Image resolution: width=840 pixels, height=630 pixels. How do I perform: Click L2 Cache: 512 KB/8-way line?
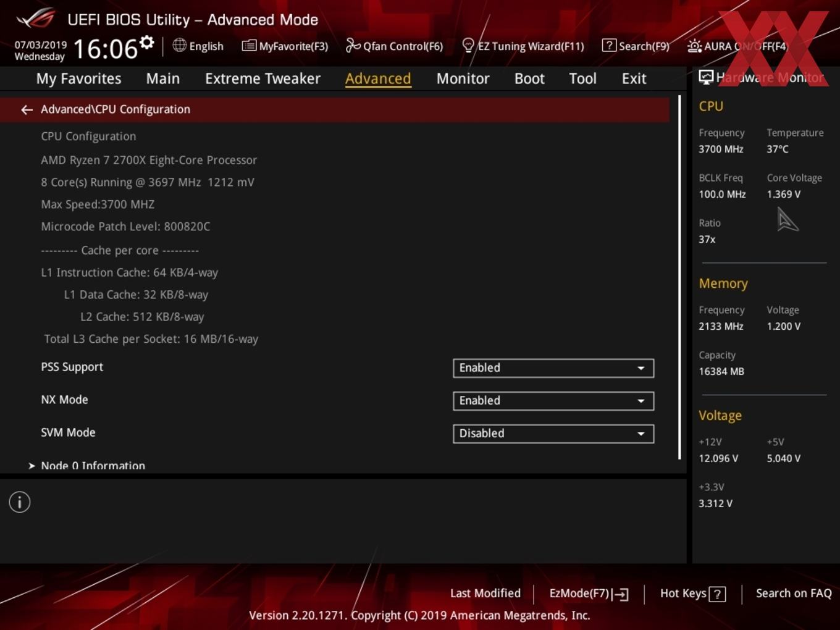[142, 317]
